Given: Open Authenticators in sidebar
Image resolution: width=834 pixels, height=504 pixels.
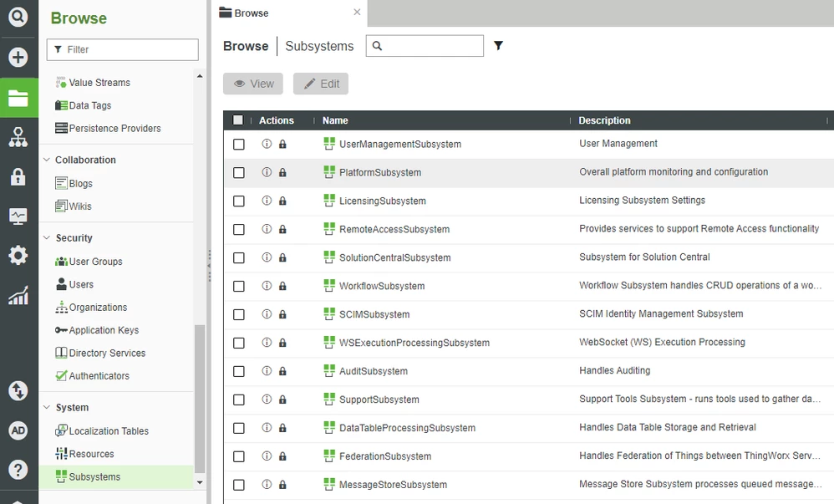Looking at the screenshot, I should (93, 376).
